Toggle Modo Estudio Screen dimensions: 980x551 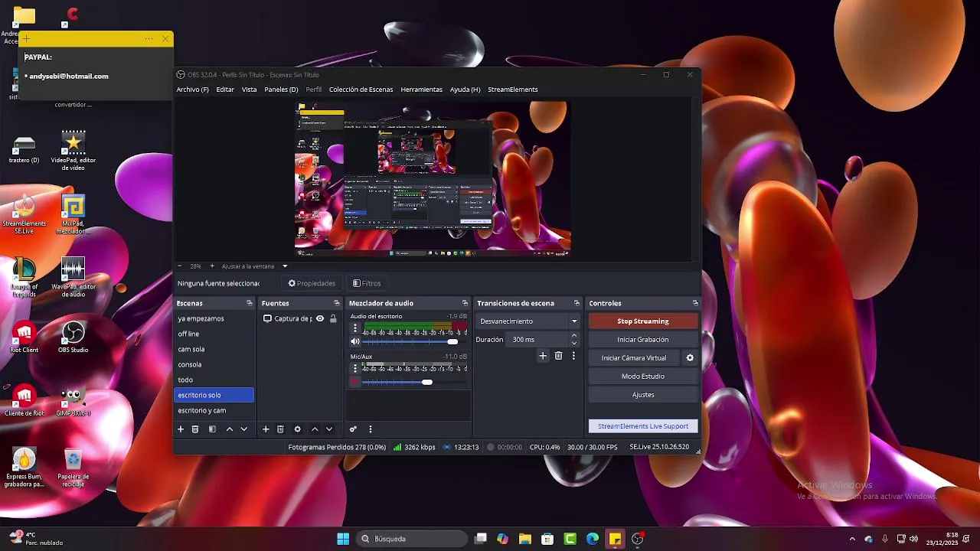click(x=643, y=376)
